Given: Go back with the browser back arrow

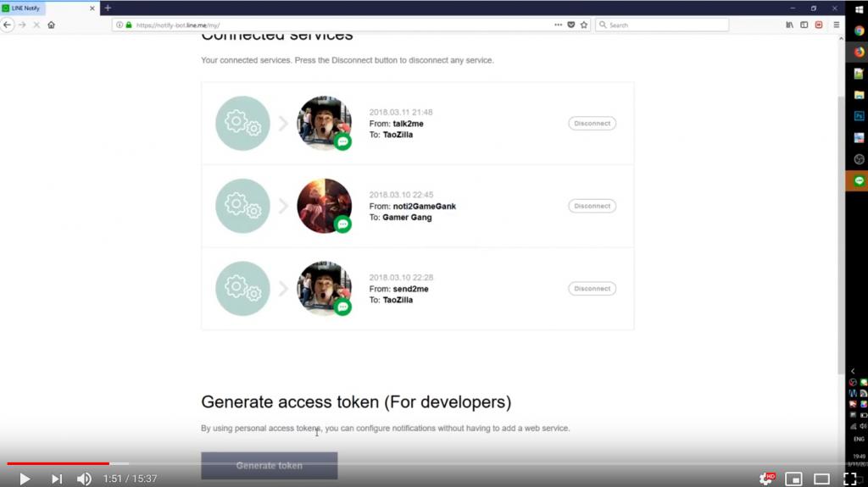Looking at the screenshot, I should click(x=7, y=25).
